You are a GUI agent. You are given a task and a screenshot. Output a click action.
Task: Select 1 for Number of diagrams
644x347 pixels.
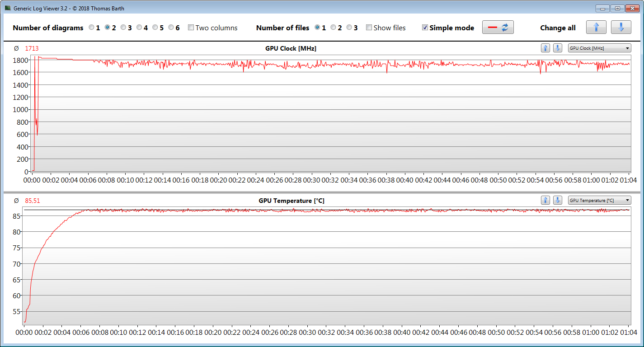point(92,28)
